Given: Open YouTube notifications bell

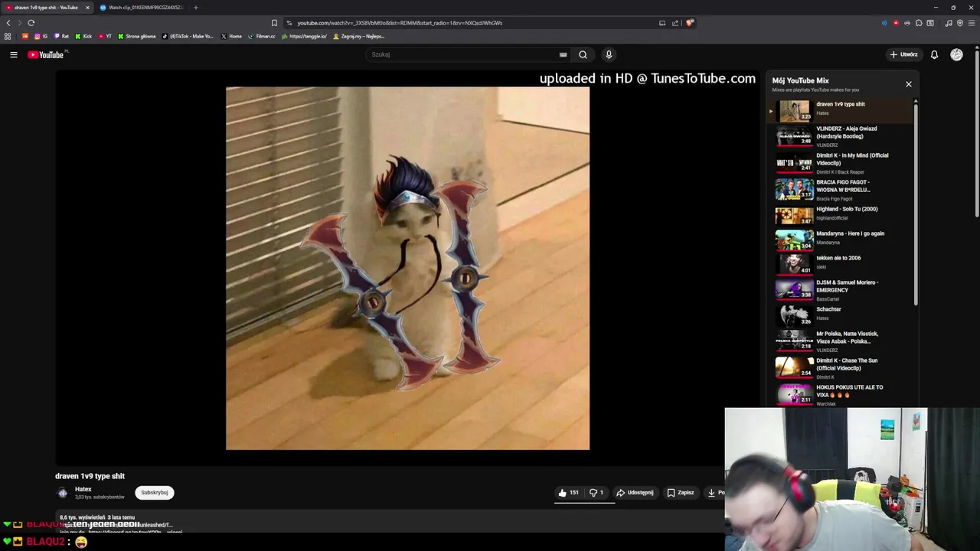Looking at the screenshot, I should pos(934,54).
